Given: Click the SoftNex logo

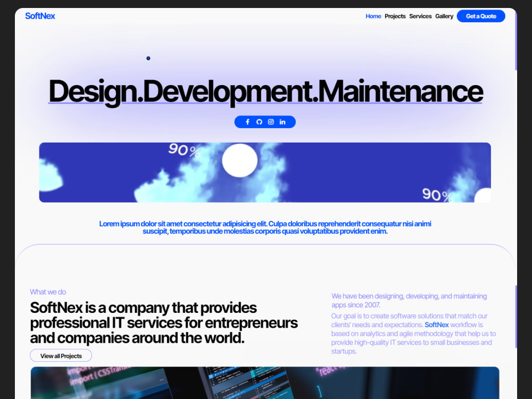Looking at the screenshot, I should [40, 16].
